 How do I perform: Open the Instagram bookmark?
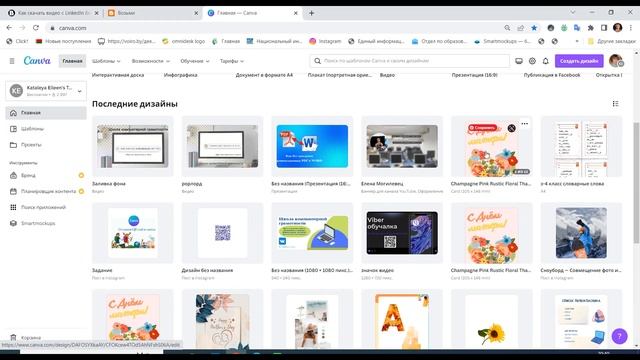(325, 41)
